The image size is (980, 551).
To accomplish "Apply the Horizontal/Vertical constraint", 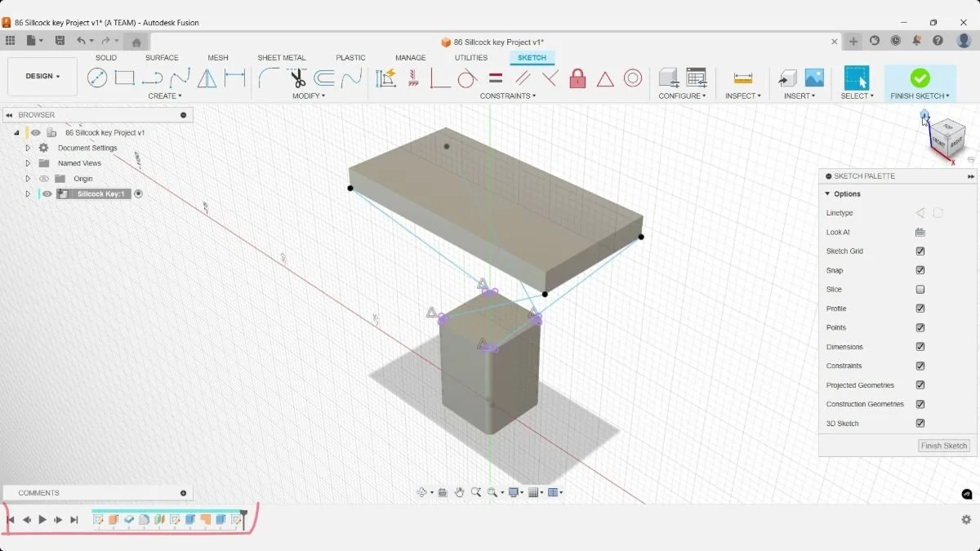I will click(x=412, y=78).
